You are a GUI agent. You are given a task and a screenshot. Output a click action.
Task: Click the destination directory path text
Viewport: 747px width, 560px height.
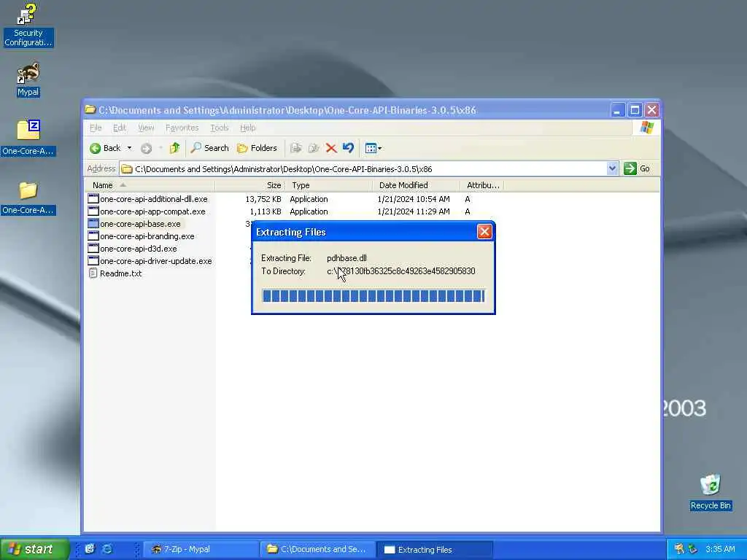pyautogui.click(x=401, y=271)
